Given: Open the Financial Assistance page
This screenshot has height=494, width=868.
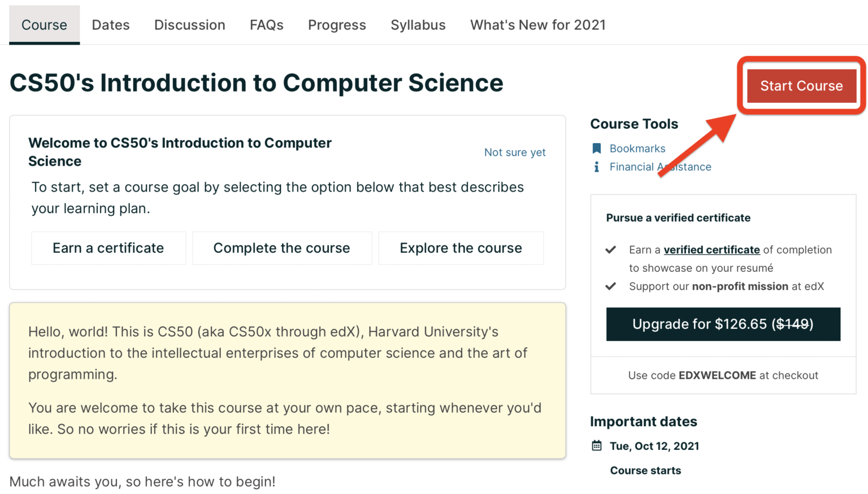Looking at the screenshot, I should click(x=660, y=167).
